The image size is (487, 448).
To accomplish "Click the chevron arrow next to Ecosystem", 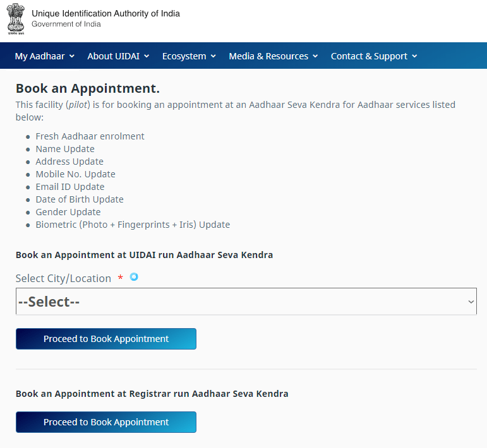I will 213,56.
